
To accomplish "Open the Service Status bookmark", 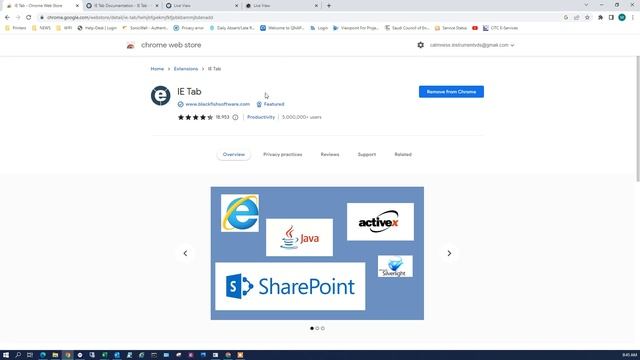I will point(451,28).
